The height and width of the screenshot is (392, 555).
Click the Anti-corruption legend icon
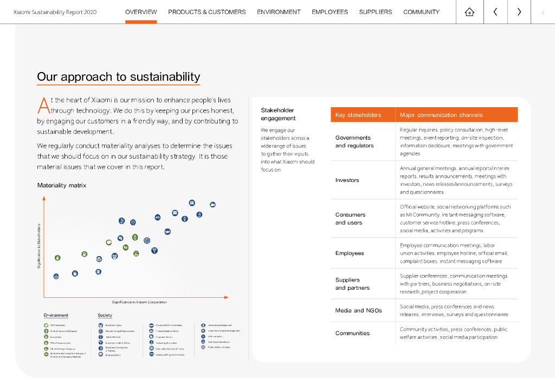pyautogui.click(x=203, y=336)
